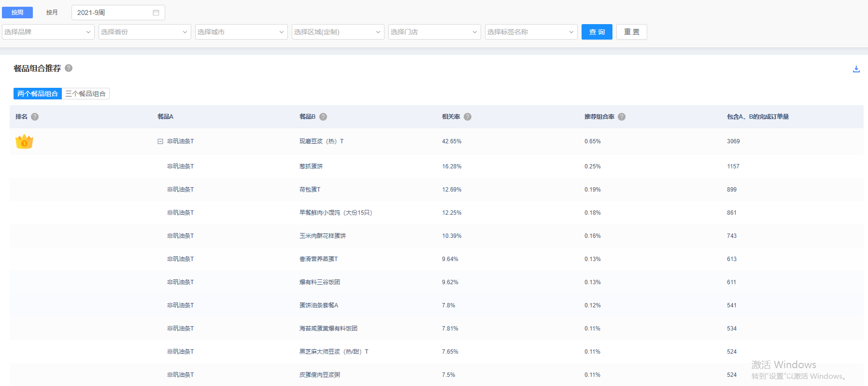Click 海苔咸蛋黄爆有料饭团 cell
Image resolution: width=868 pixels, height=386 pixels.
click(328, 329)
